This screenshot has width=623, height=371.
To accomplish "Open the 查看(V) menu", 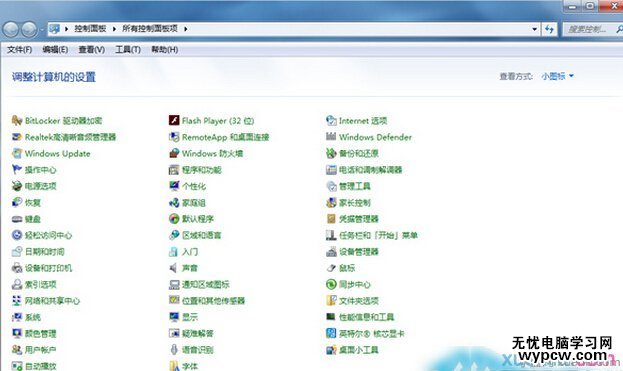I will click(x=92, y=50).
